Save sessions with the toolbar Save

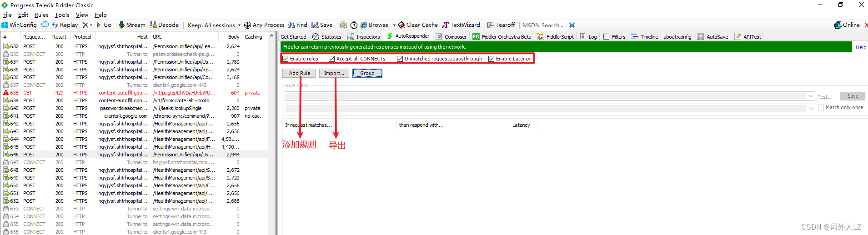click(322, 25)
